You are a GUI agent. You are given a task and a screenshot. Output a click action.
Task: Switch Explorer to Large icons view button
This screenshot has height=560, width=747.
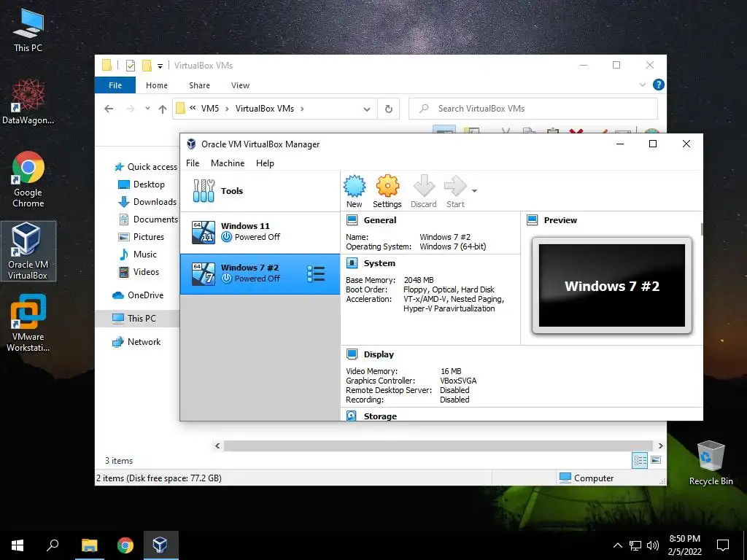point(656,460)
